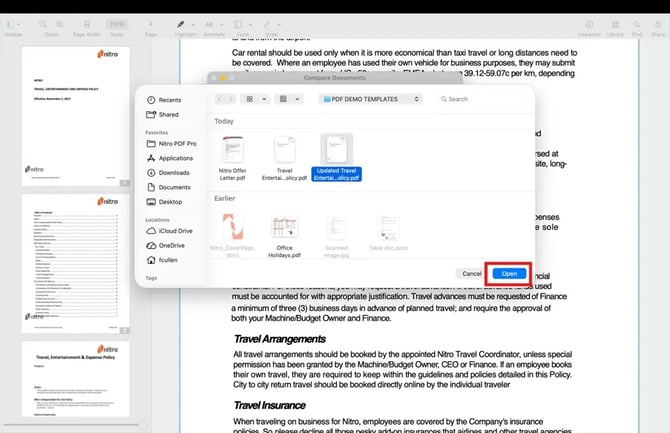Click the Scale percentage field
670x433 pixels.
pyautogui.click(x=117, y=24)
